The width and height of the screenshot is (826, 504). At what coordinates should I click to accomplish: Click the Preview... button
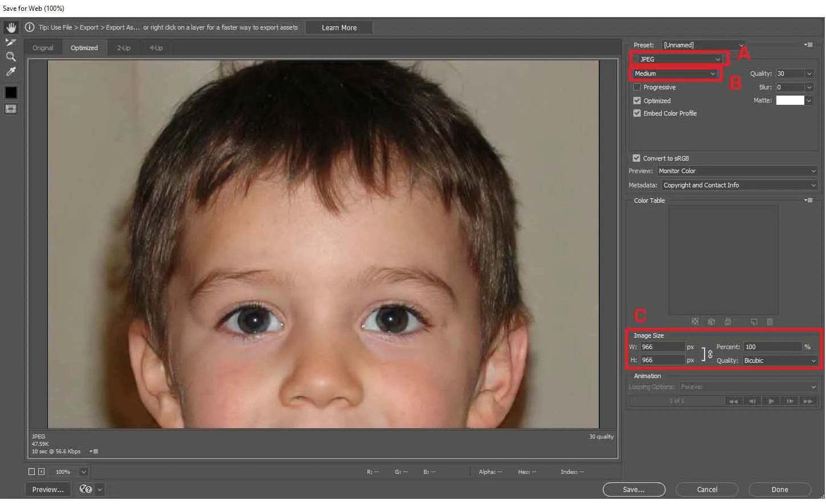48,489
